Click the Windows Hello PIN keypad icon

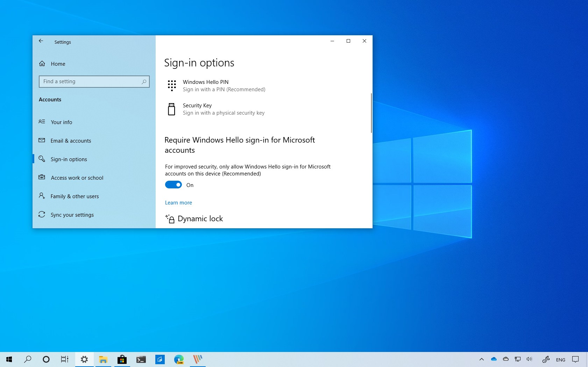[x=172, y=86]
